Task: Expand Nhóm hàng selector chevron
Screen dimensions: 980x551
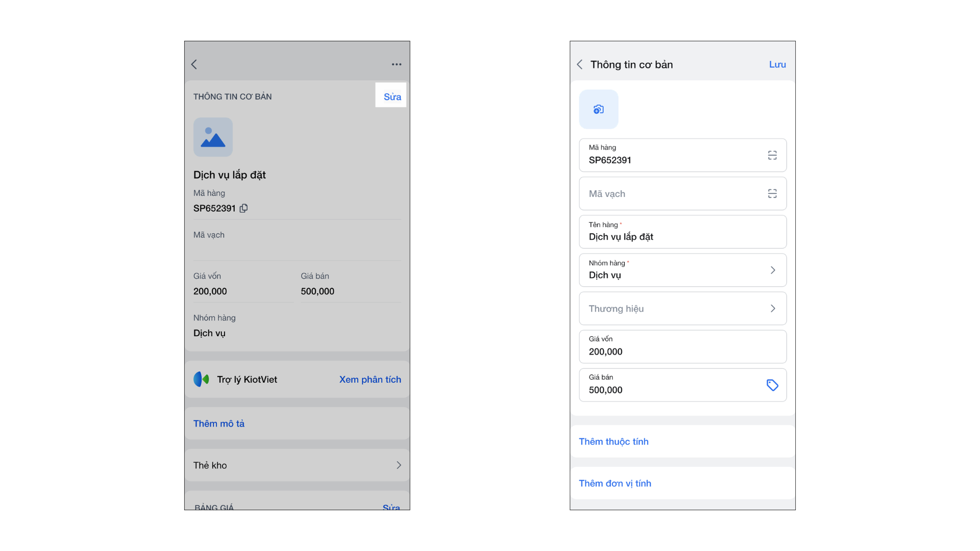Action: [772, 270]
